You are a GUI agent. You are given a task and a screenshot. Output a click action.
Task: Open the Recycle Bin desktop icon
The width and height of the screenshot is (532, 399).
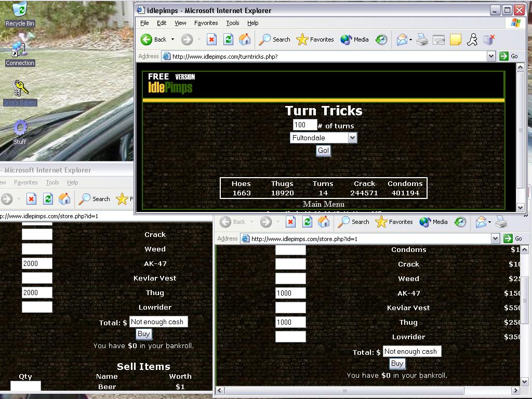click(x=20, y=10)
